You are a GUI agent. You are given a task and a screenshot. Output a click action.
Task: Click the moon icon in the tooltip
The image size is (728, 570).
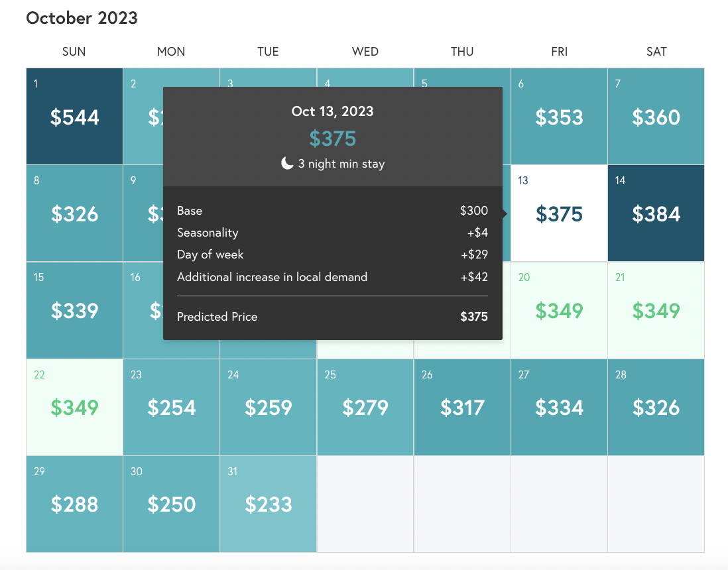pos(287,164)
